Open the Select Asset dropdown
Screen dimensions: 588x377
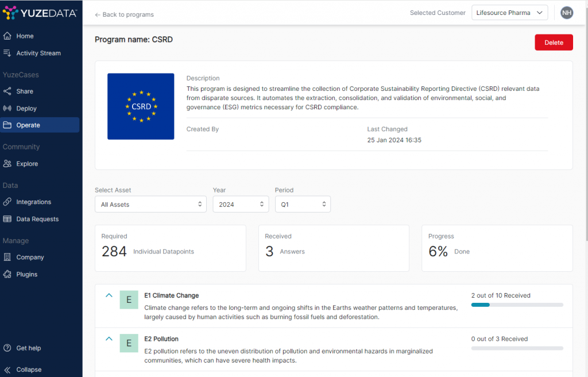point(150,205)
